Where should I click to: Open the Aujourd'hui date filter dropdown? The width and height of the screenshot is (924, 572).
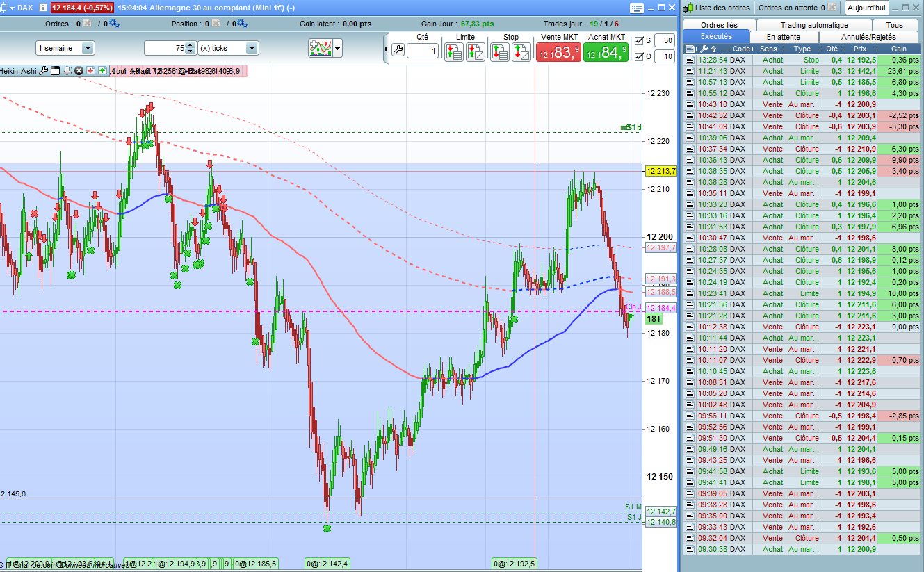point(866,8)
